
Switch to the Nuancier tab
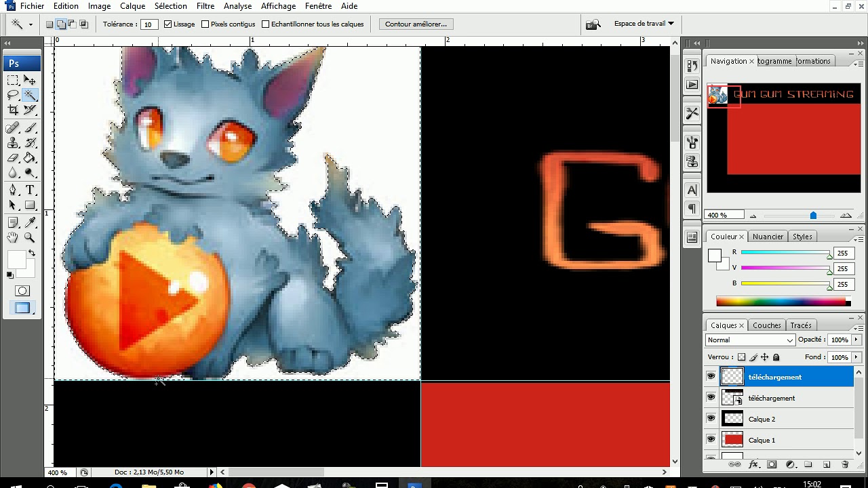click(x=768, y=237)
